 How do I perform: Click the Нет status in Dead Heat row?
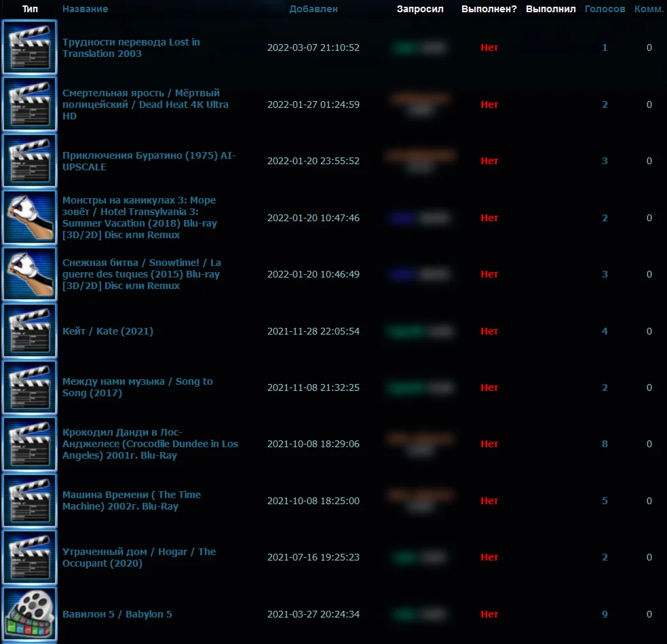(x=489, y=105)
